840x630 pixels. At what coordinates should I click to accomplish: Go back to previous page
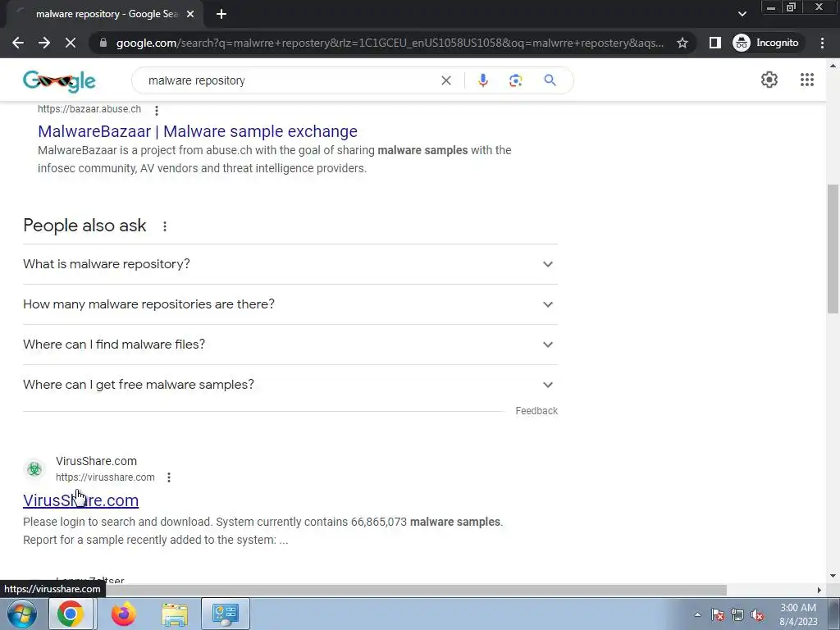click(18, 43)
